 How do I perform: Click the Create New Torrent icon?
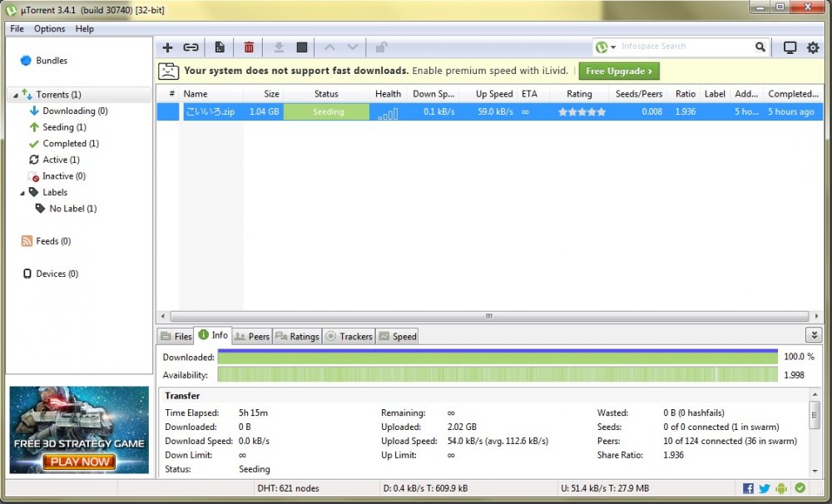[x=220, y=47]
